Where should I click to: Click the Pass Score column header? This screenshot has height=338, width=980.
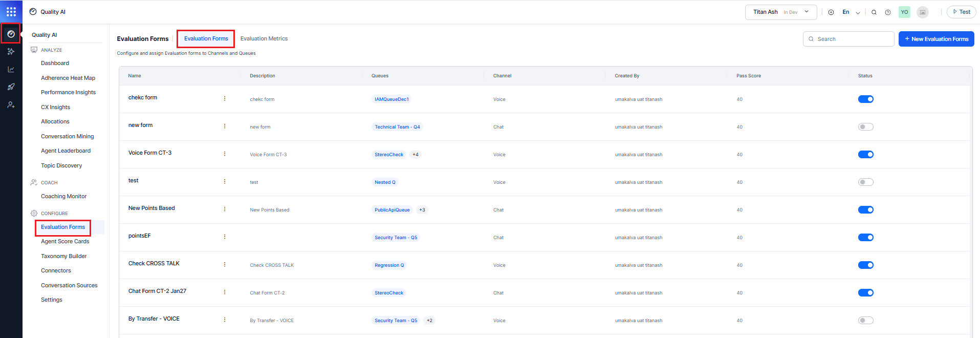(x=749, y=76)
